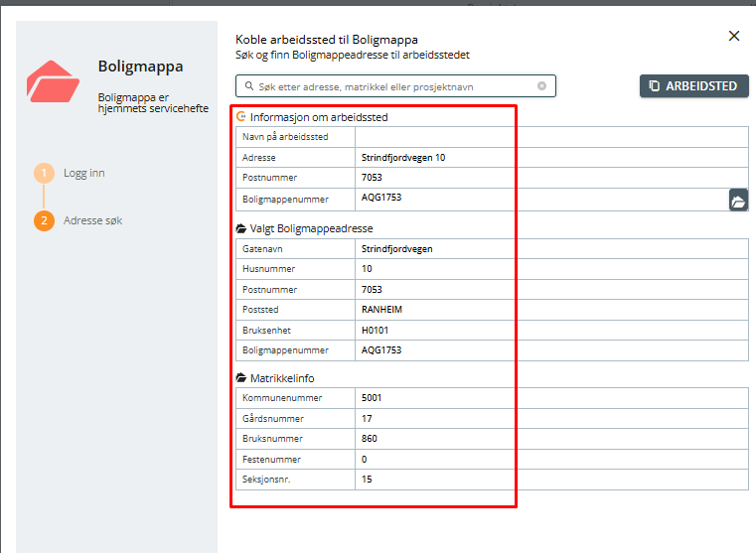This screenshot has width=756, height=553.
Task: Click the Bruksenhet label cell
Action: 296,330
